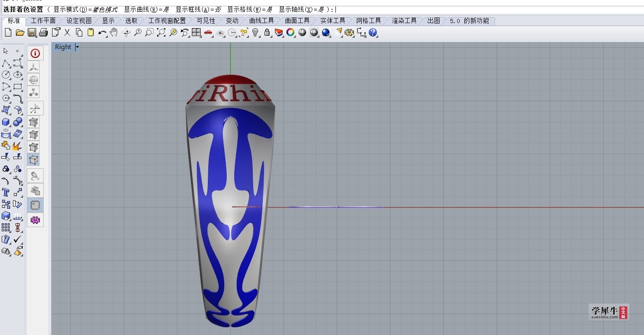The width and height of the screenshot is (644, 335).
Task: Activate the Pan hand tool
Action: (x=114, y=32)
